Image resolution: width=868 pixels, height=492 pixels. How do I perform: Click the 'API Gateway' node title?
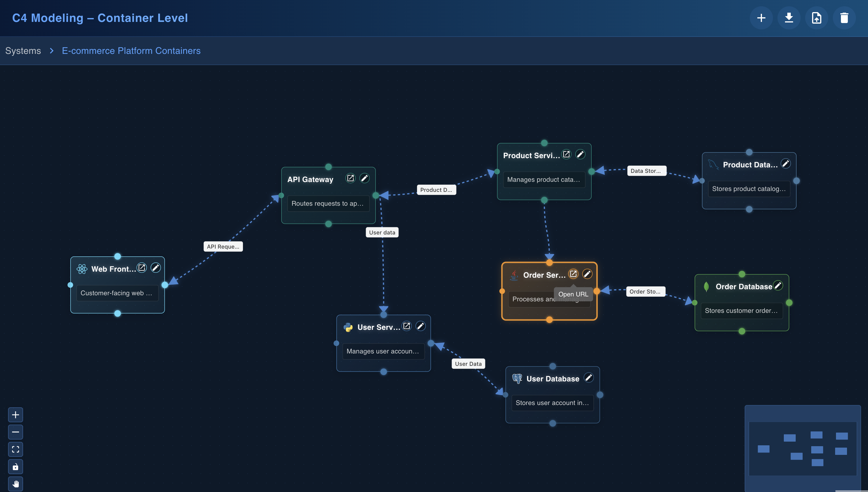coord(310,179)
